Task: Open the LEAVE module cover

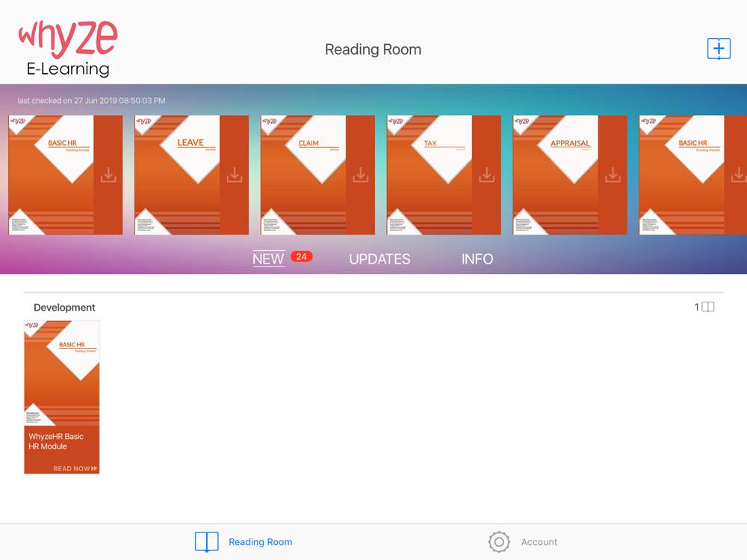Action: tap(177, 175)
